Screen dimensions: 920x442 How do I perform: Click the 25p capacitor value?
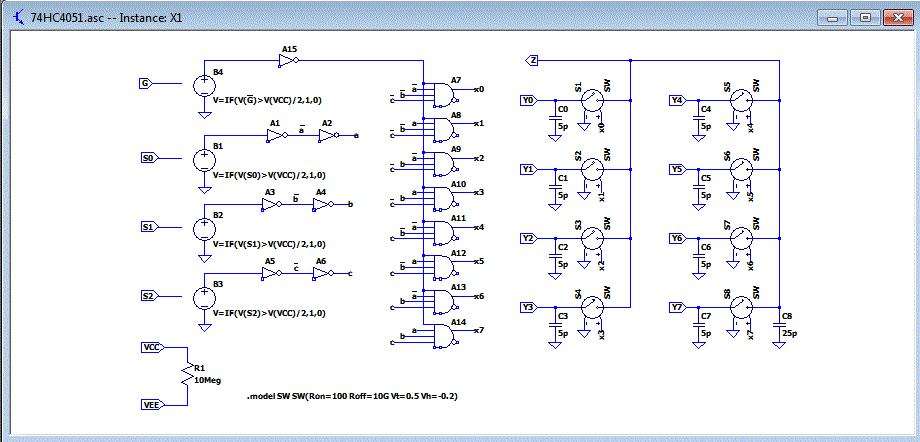(790, 333)
